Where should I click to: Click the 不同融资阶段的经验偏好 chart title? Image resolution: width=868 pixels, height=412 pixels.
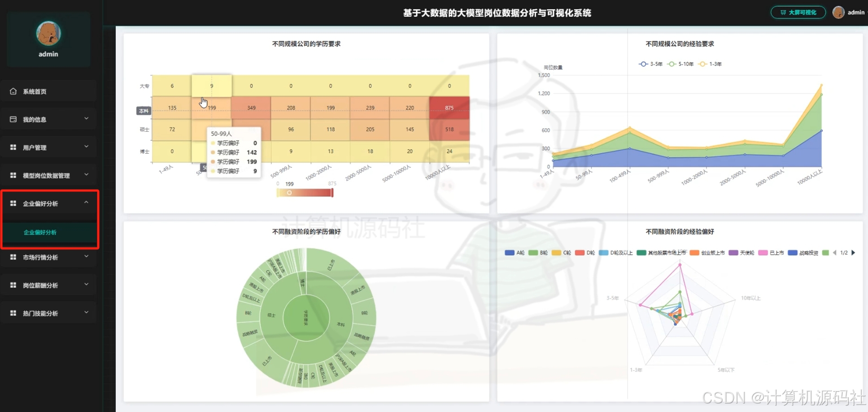coord(680,232)
